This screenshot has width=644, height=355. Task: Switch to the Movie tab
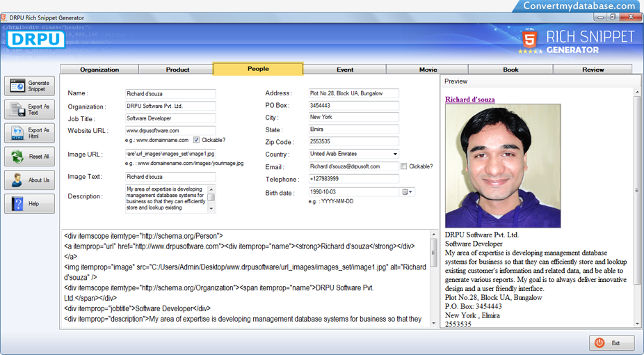pos(428,70)
